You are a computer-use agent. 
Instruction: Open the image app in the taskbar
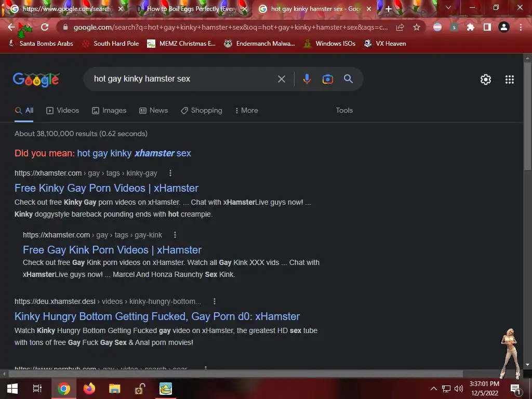click(166, 389)
